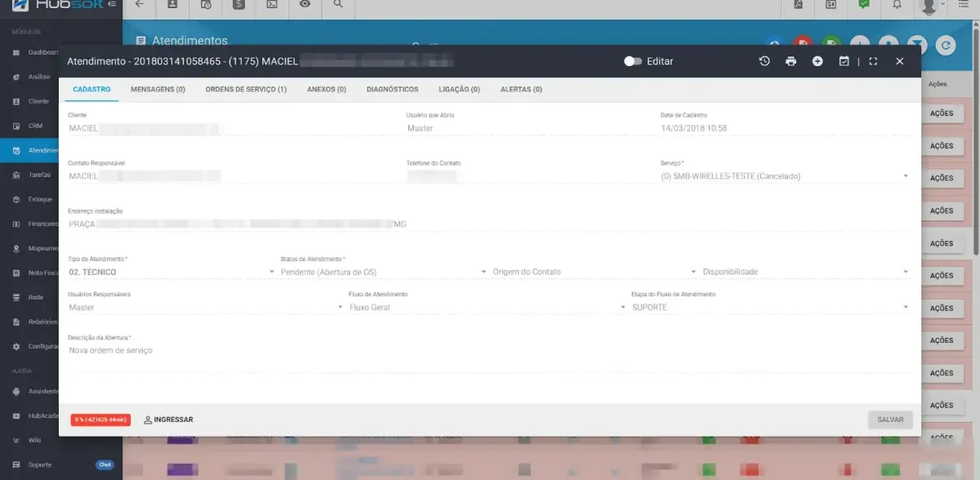The image size is (980, 480).
Task: Open the attendance history clock icon
Action: (x=764, y=61)
